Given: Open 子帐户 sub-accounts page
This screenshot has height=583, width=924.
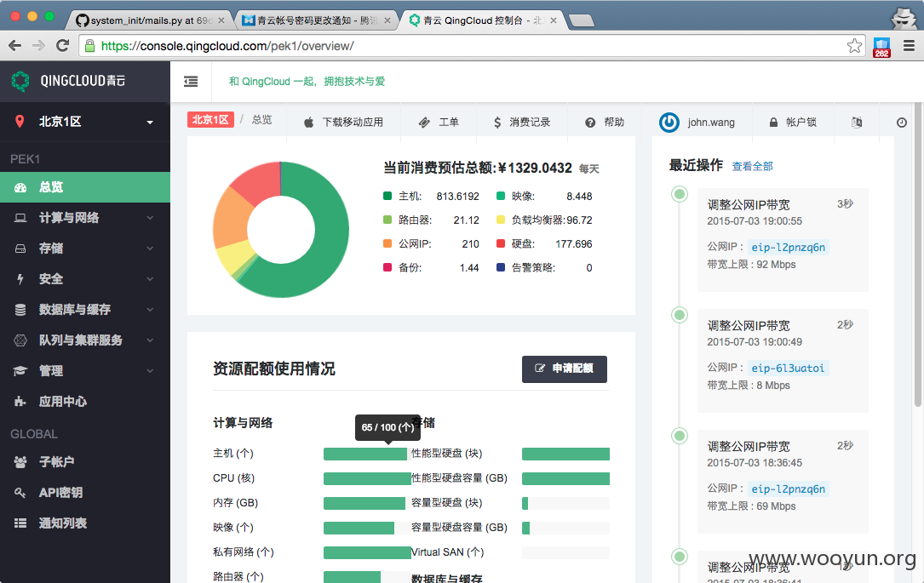Looking at the screenshot, I should click(85, 461).
